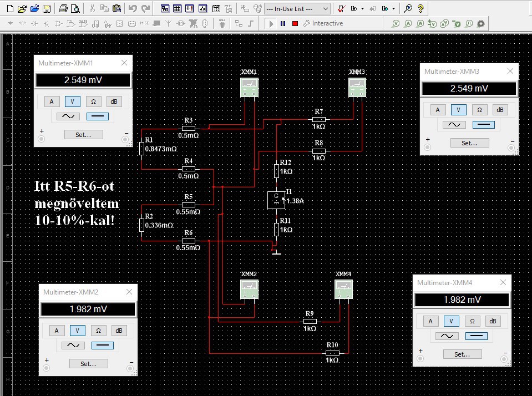This screenshot has height=396, width=532.
Task: Open sample with the blue folder icon
Action: (34, 9)
